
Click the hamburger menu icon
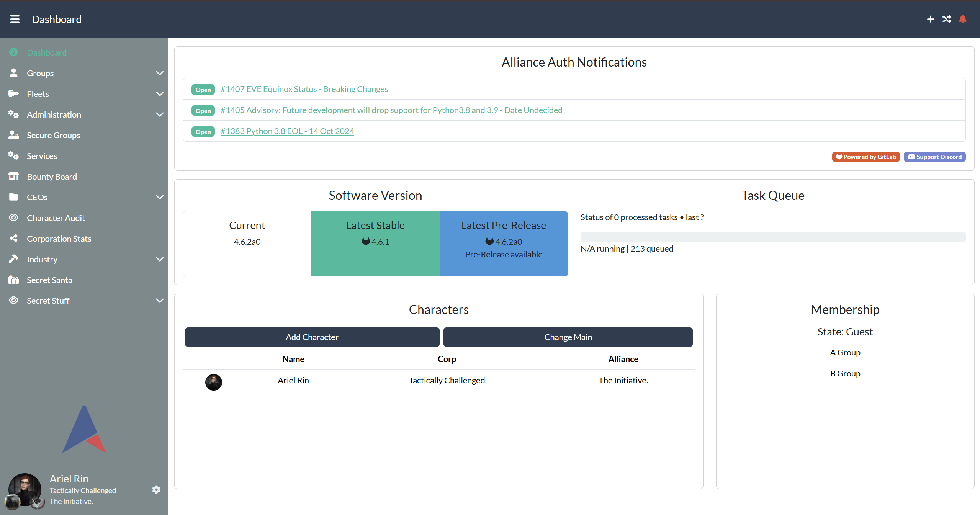pyautogui.click(x=15, y=19)
